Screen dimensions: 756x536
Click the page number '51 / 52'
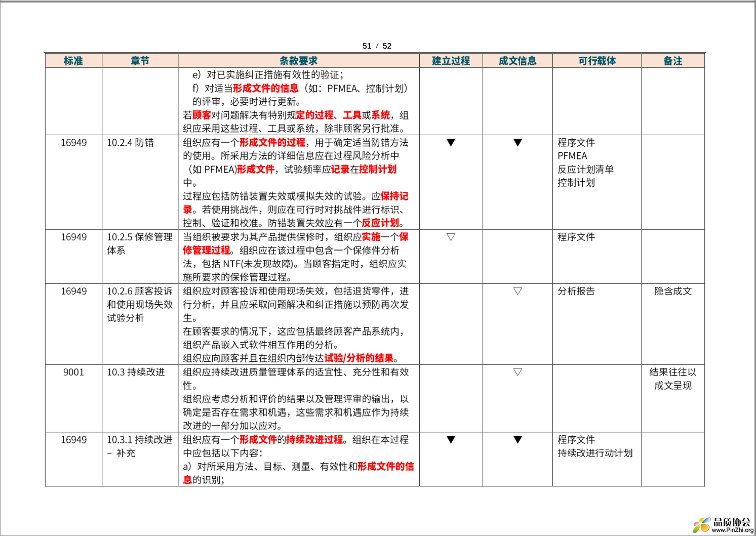(377, 46)
